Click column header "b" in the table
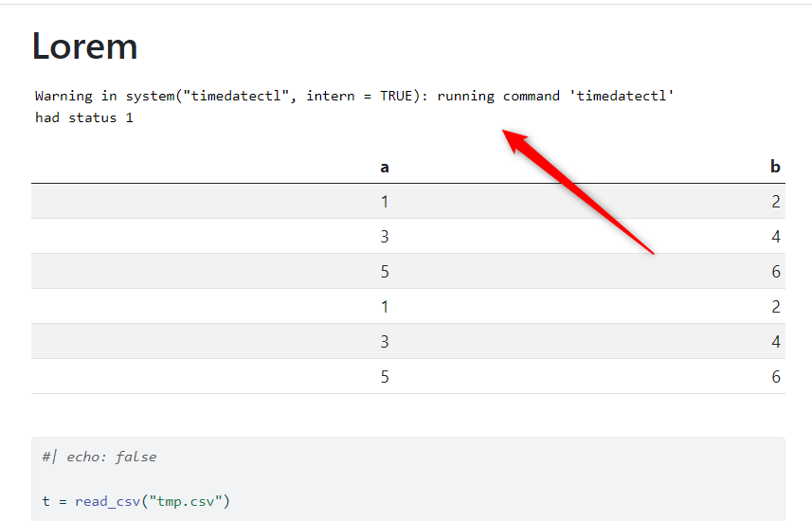The height and width of the screenshot is (521, 812). click(x=775, y=167)
